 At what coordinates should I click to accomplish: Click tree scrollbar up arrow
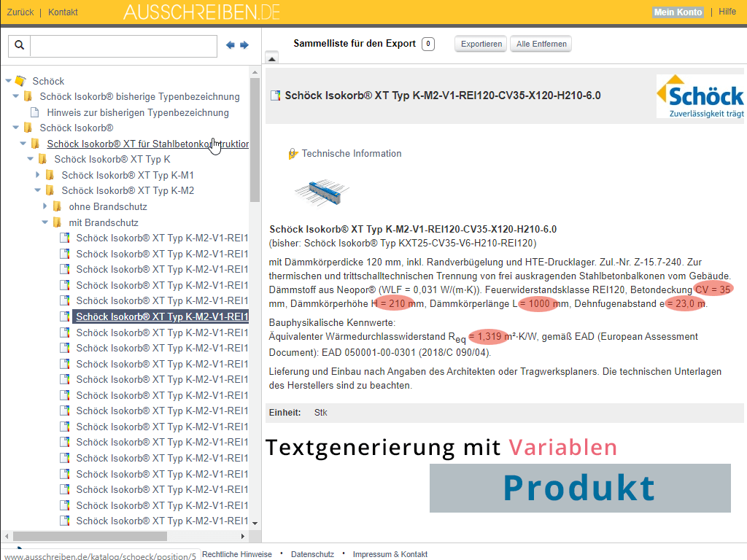click(255, 72)
